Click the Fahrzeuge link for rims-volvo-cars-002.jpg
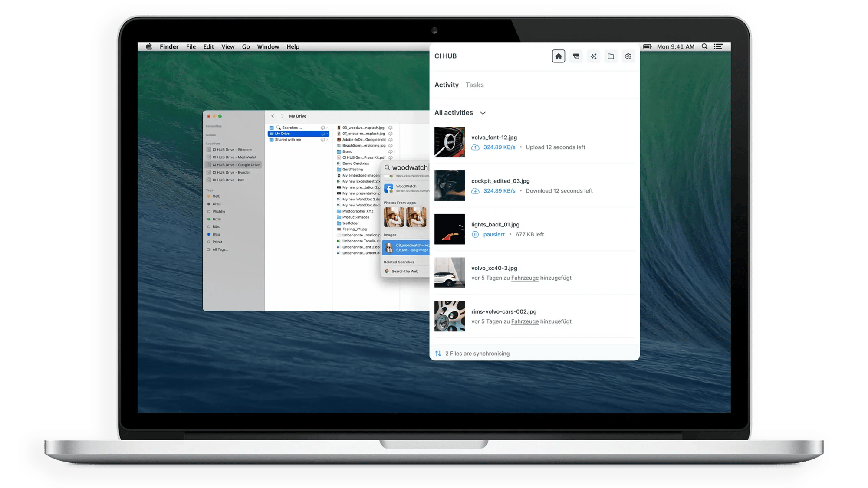868x488 pixels. (524, 321)
